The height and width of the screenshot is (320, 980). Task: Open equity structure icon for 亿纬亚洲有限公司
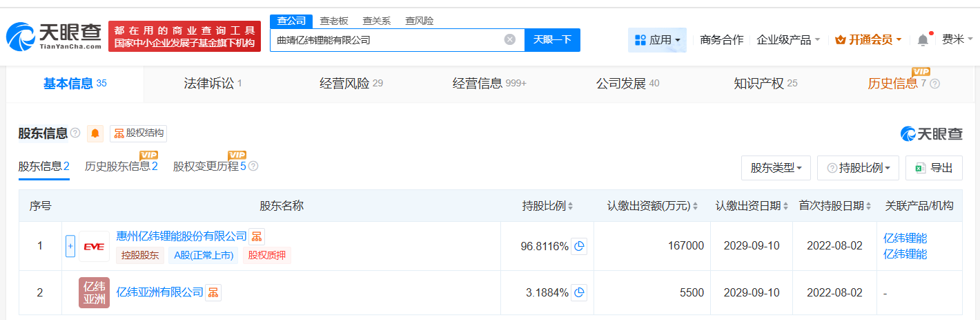[213, 292]
